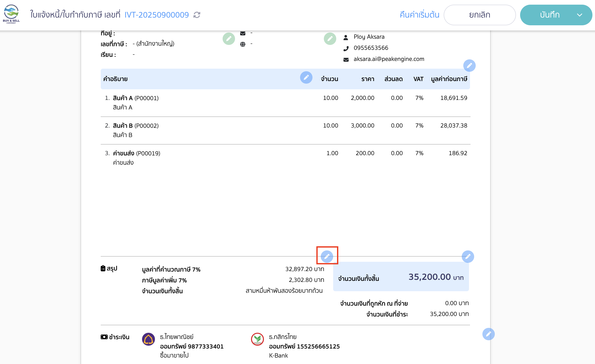Edit address section with green pencil icon
595x364 pixels.
tap(229, 39)
